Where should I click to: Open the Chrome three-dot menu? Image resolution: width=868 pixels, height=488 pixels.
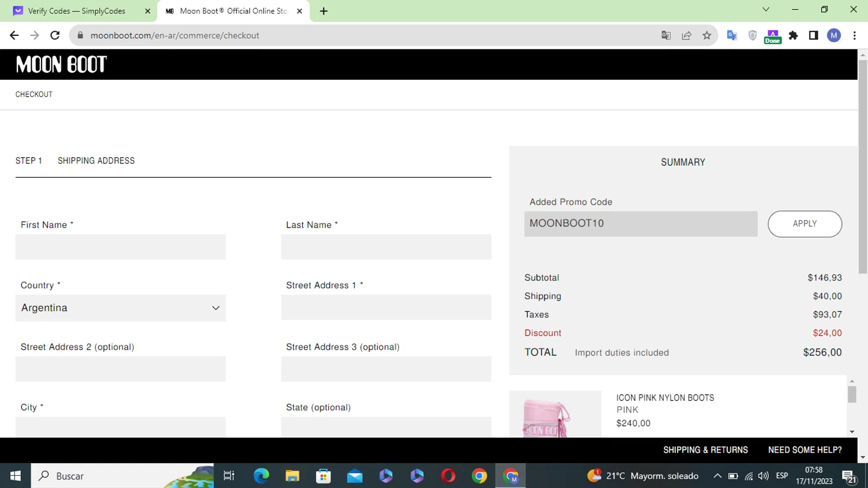(855, 35)
